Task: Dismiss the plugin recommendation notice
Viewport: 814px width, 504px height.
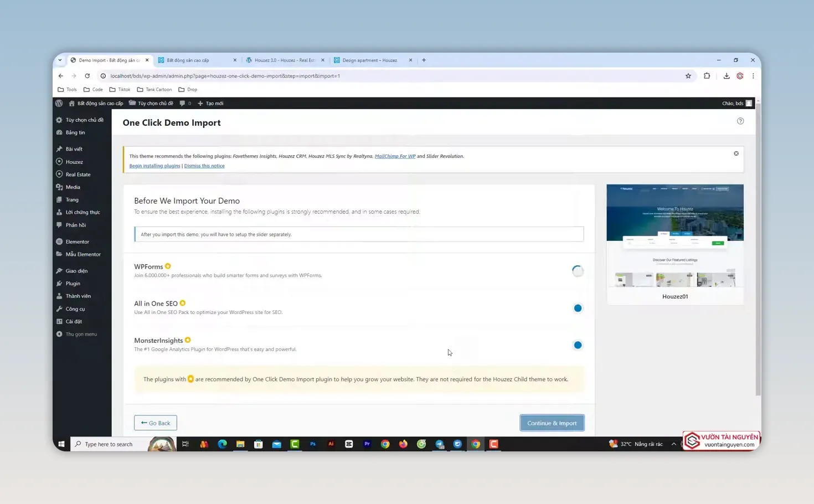Action: 736,153
